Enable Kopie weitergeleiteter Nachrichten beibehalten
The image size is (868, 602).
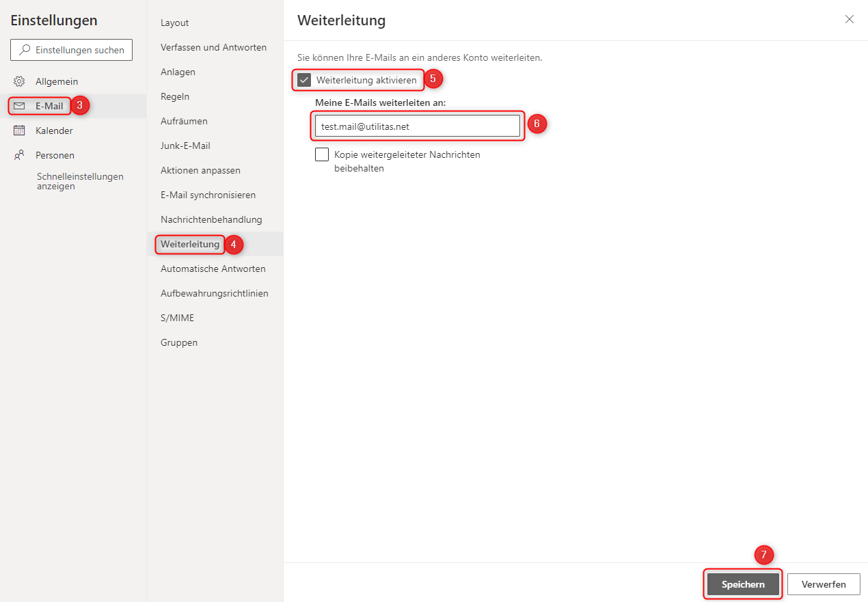coord(322,154)
